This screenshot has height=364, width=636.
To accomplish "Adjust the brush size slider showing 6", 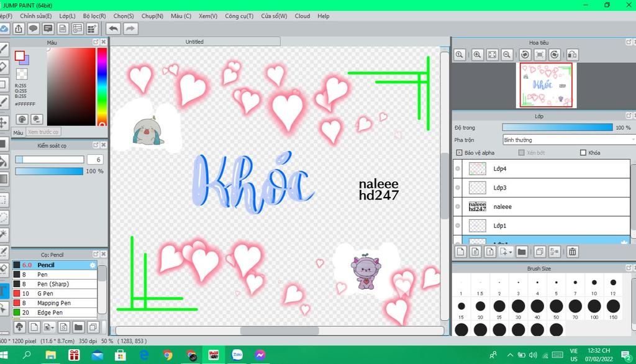I will pos(50,160).
